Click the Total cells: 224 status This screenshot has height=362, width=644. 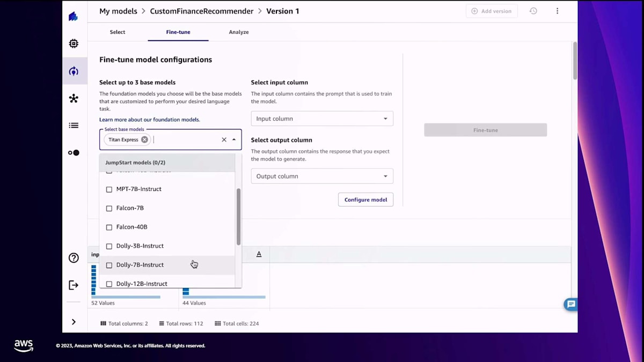237,323
